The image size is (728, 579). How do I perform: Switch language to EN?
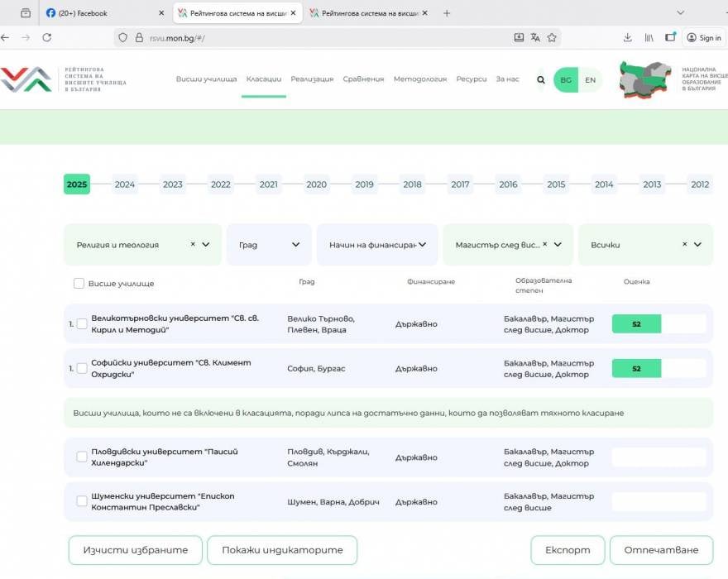click(590, 80)
